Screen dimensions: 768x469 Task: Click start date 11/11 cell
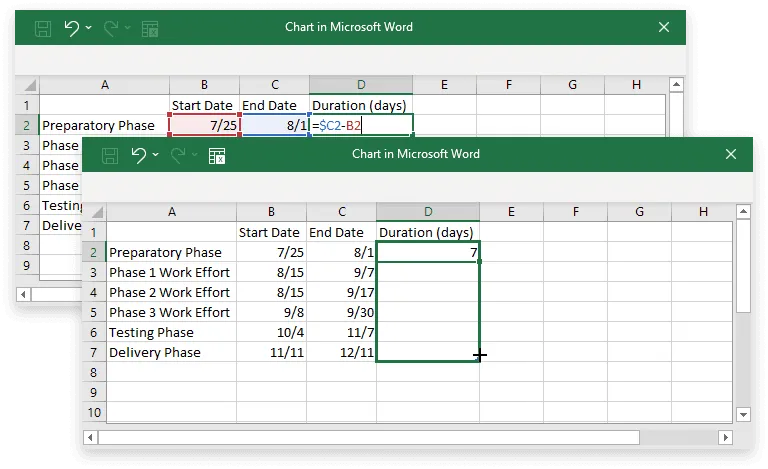(x=271, y=352)
